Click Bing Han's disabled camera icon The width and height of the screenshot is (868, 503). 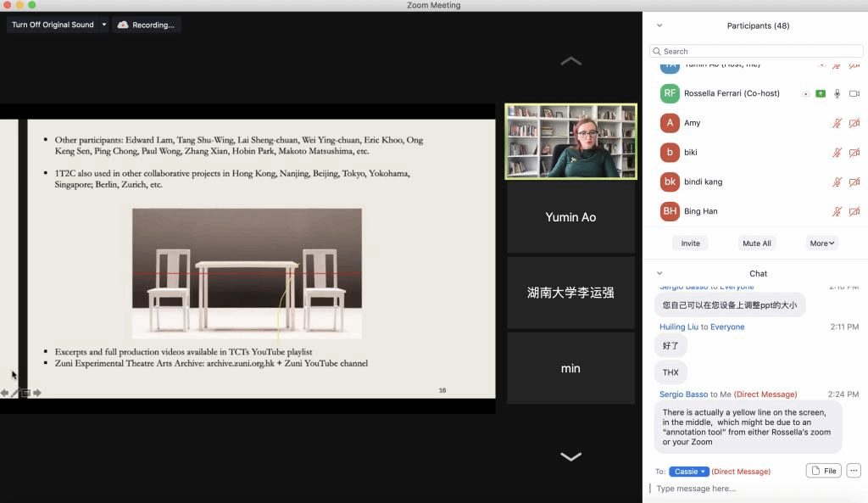(x=854, y=211)
